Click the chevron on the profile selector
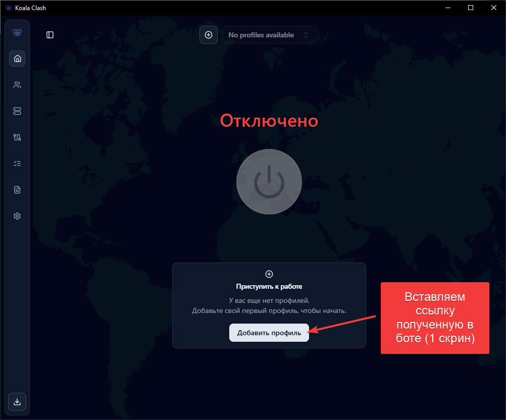Viewport: 506px width, 420px height. 306,34
